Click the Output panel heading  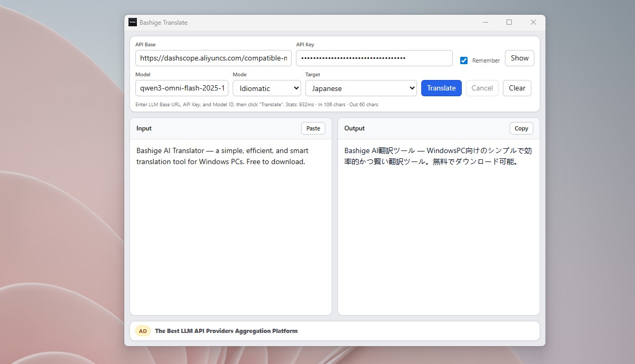[x=354, y=128]
